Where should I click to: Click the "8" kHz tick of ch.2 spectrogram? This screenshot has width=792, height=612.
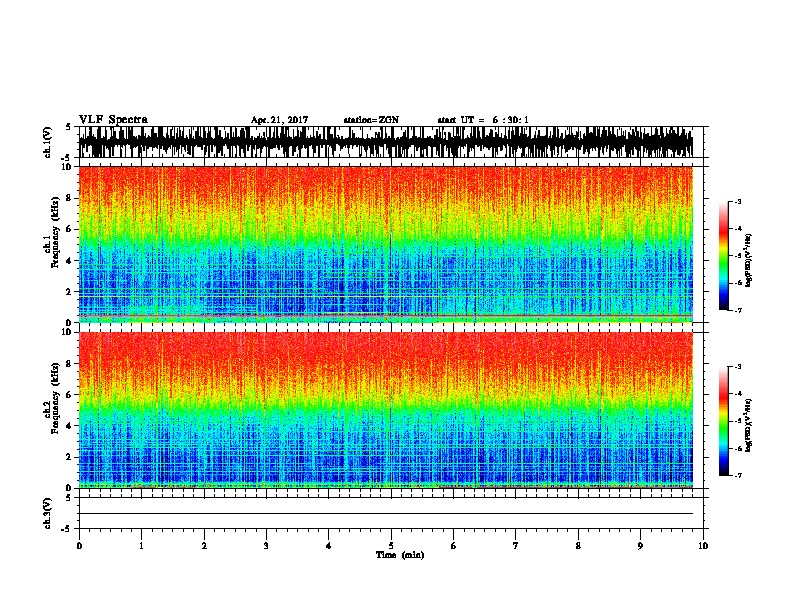tap(70, 364)
